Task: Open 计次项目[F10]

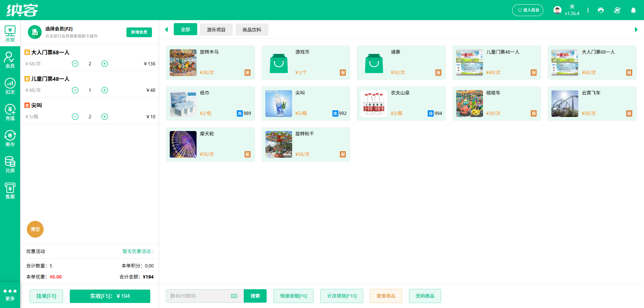Action: click(342, 296)
